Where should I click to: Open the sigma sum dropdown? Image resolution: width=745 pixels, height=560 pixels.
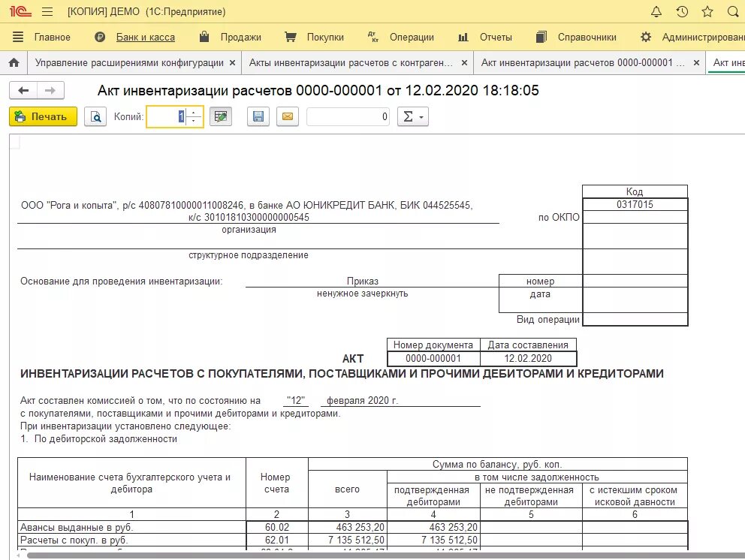point(413,116)
